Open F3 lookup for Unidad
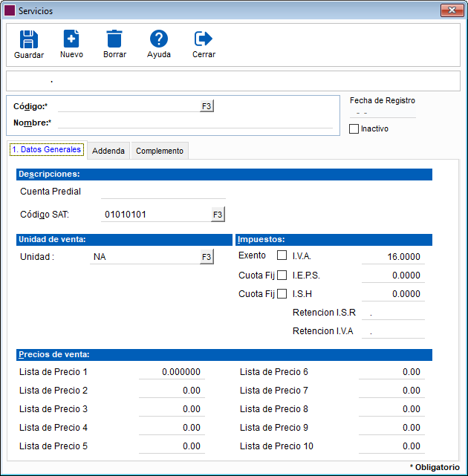468x476 pixels. [x=207, y=257]
